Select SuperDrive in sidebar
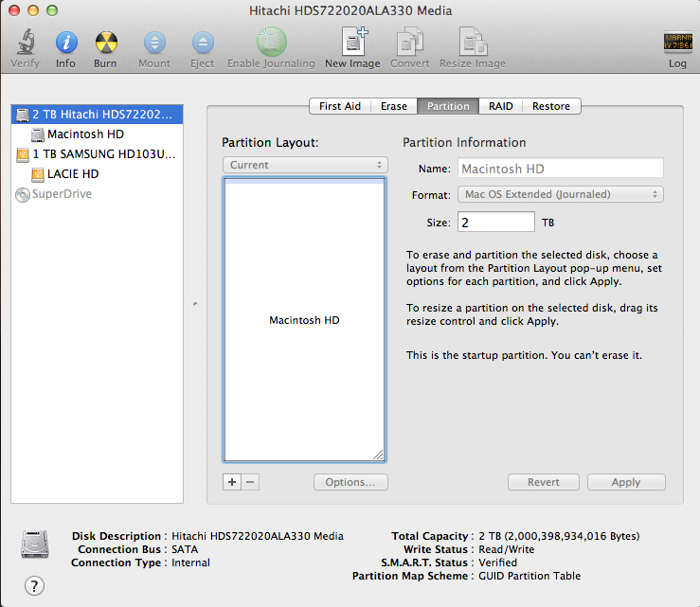This screenshot has height=607, width=700. click(x=97, y=194)
